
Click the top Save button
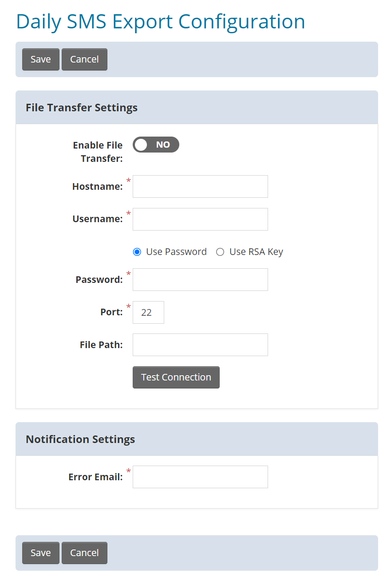point(40,59)
